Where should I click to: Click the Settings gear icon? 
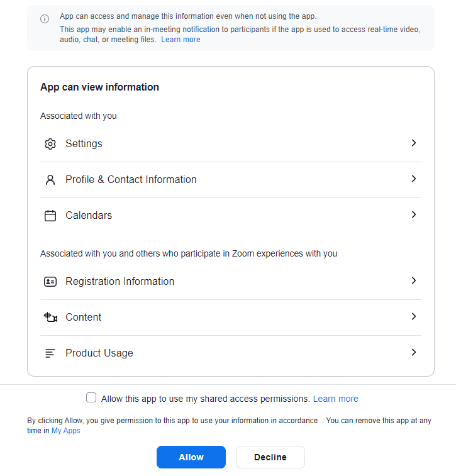click(50, 144)
